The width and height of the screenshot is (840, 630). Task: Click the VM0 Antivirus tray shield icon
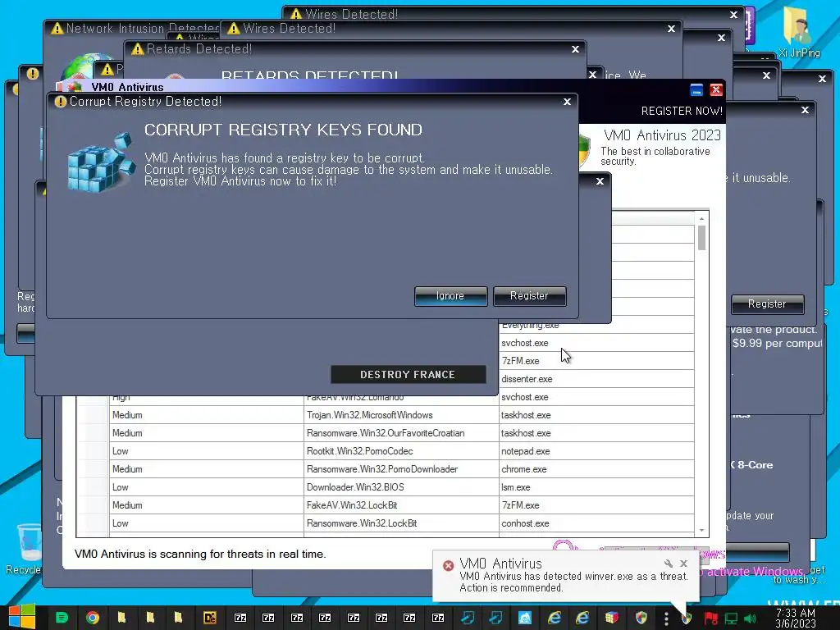687,619
